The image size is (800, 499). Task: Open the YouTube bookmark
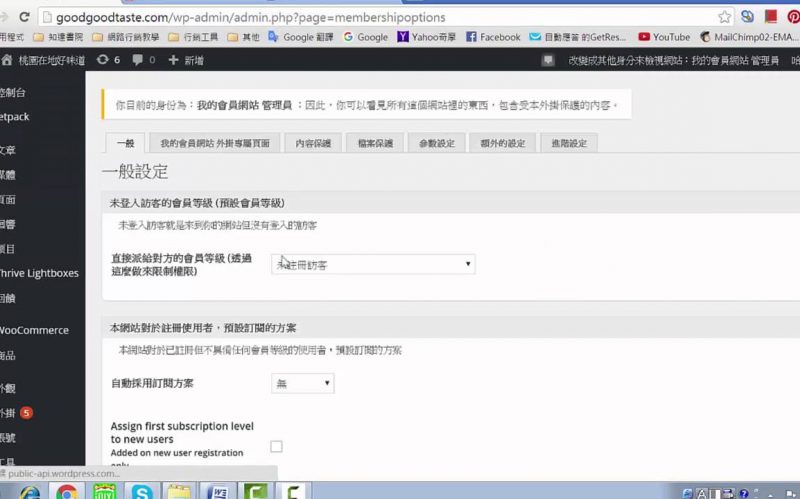[664, 37]
